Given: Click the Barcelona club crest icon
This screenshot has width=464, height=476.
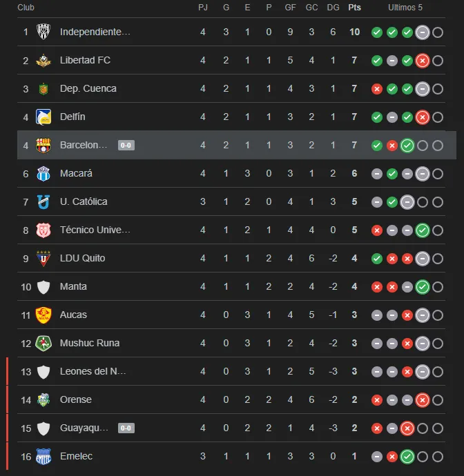Looking at the screenshot, I should tap(44, 145).
